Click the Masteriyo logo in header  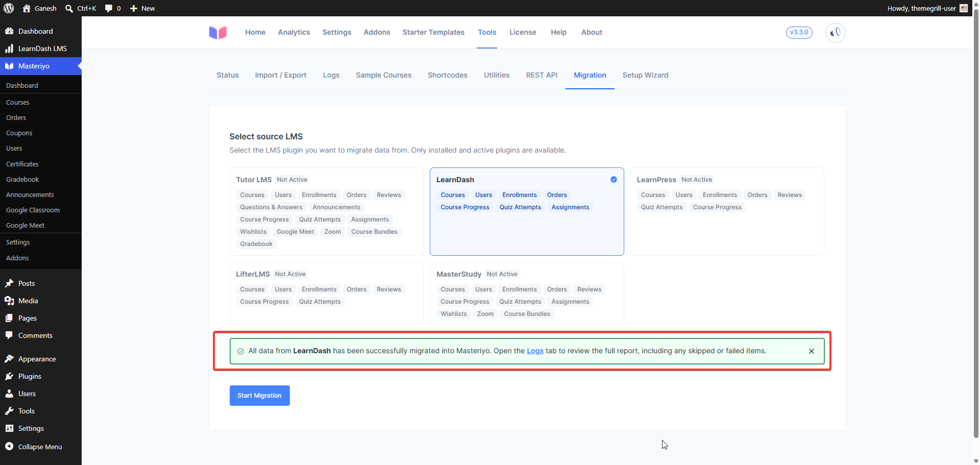pos(218,32)
